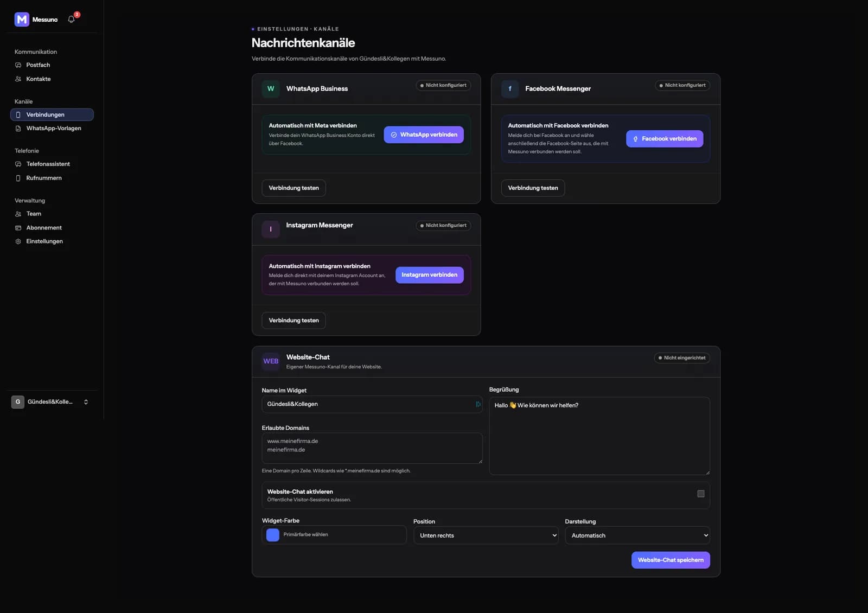The image size is (868, 613).
Task: Save with Website-Chat speichern button
Action: pos(671,560)
